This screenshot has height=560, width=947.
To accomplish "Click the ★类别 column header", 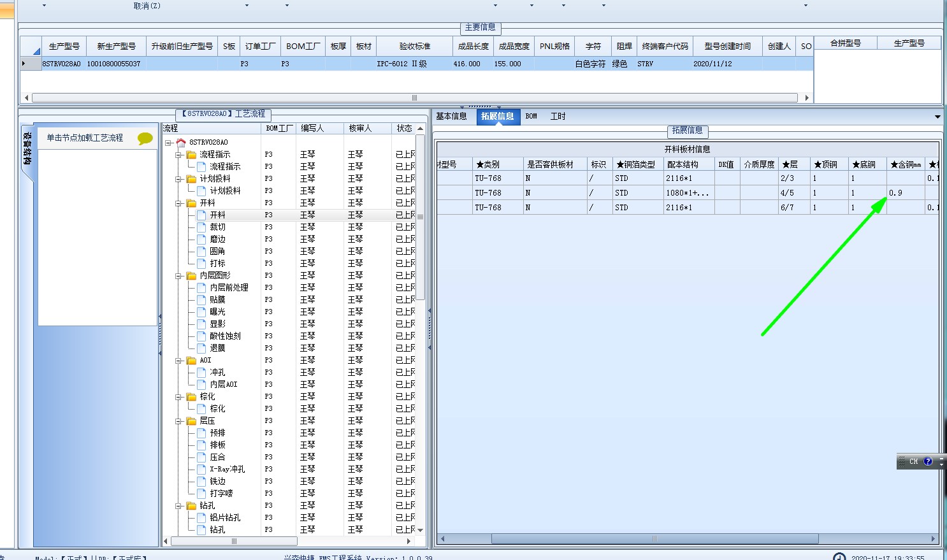I will (x=498, y=164).
